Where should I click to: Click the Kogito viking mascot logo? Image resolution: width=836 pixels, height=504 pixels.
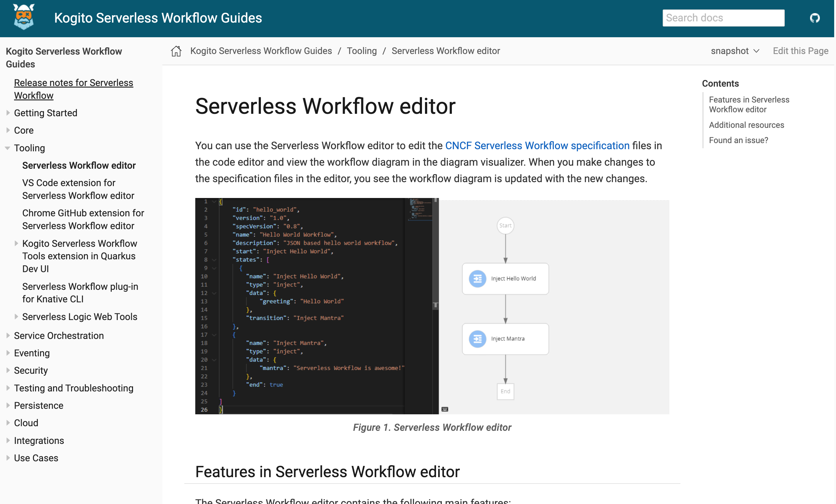(23, 17)
